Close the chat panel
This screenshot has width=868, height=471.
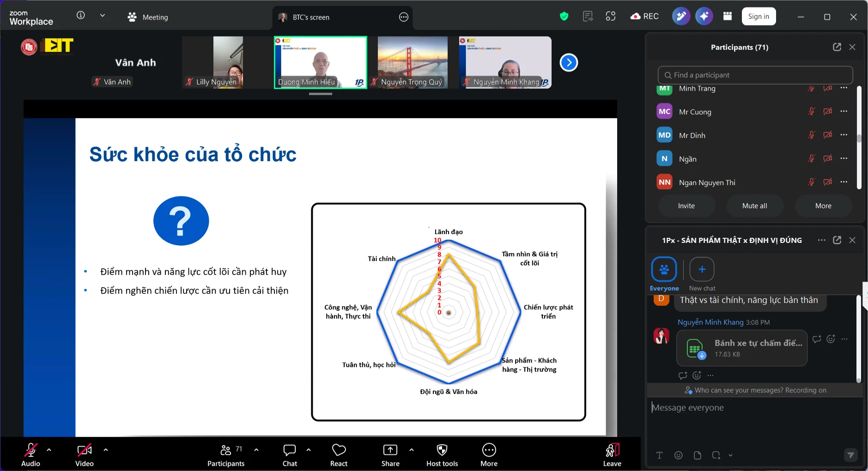click(x=852, y=240)
